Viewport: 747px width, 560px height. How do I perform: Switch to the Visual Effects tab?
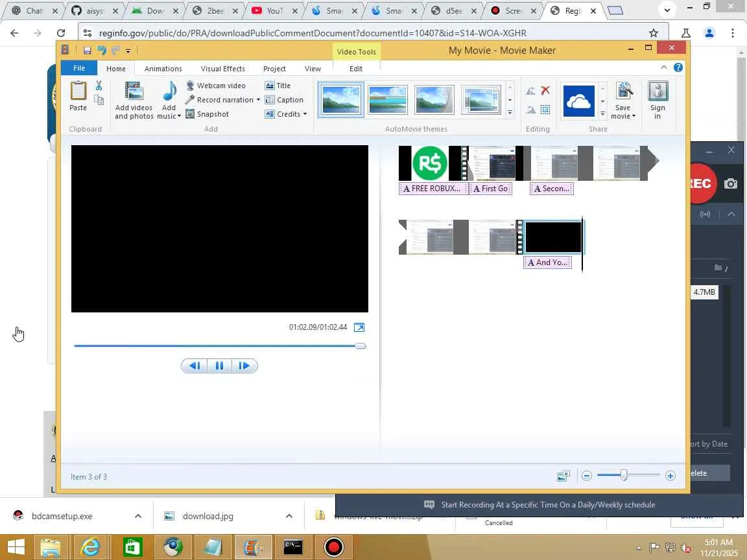pos(223,69)
